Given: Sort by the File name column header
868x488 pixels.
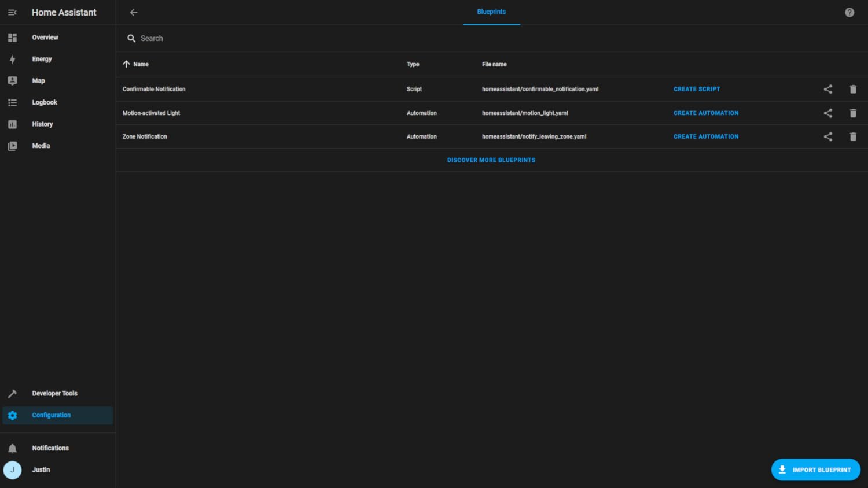Looking at the screenshot, I should (x=494, y=64).
